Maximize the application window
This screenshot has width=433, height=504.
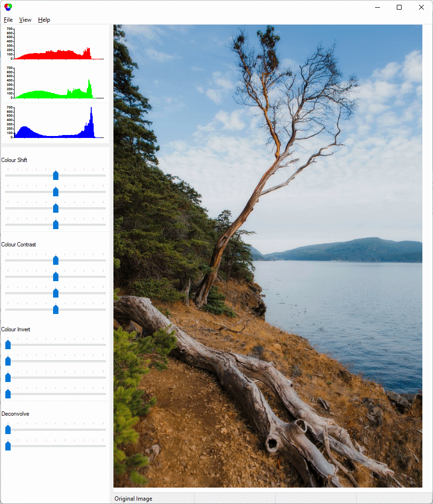click(399, 7)
